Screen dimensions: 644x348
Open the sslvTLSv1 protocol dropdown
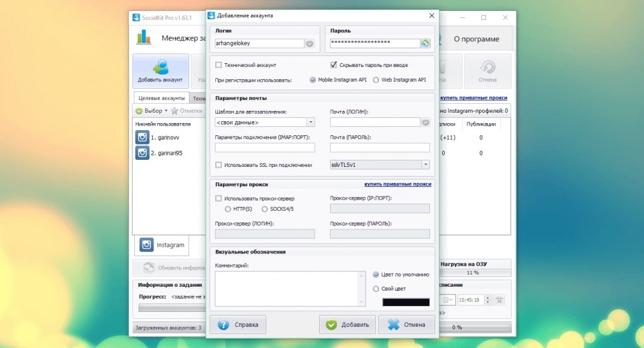[x=426, y=164]
